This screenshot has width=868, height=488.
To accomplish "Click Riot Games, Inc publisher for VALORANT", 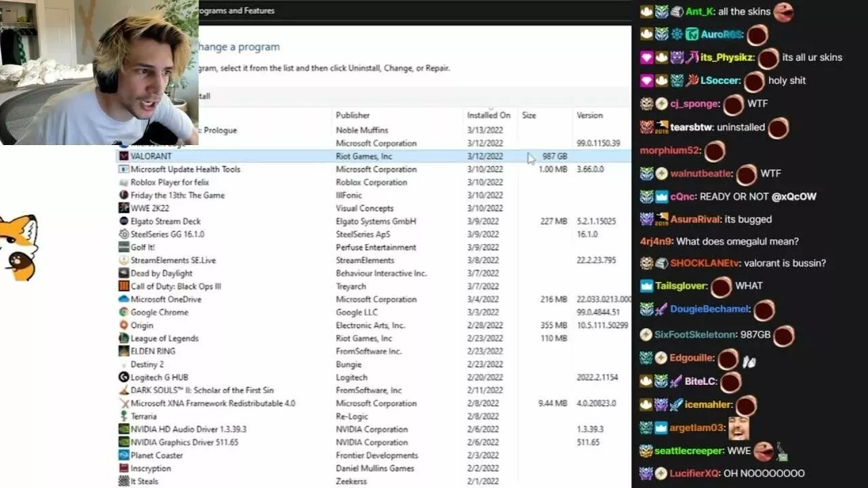I will [x=363, y=157].
